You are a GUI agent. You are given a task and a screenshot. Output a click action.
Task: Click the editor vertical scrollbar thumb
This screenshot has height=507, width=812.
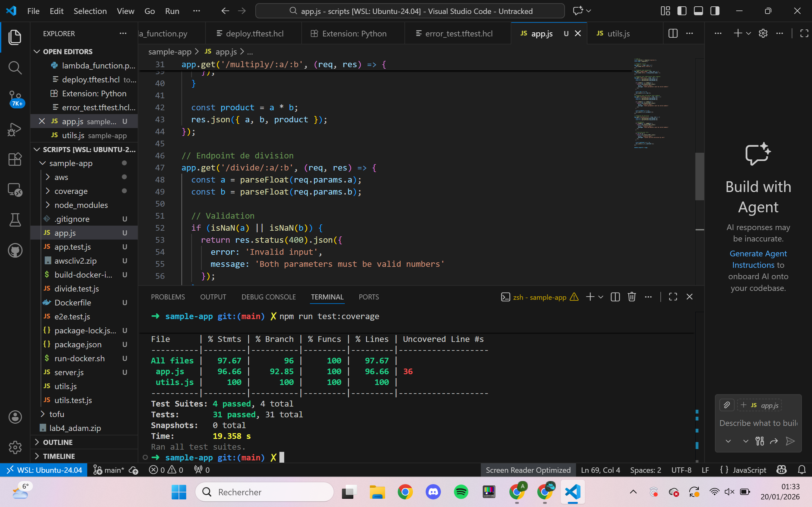coord(699,176)
